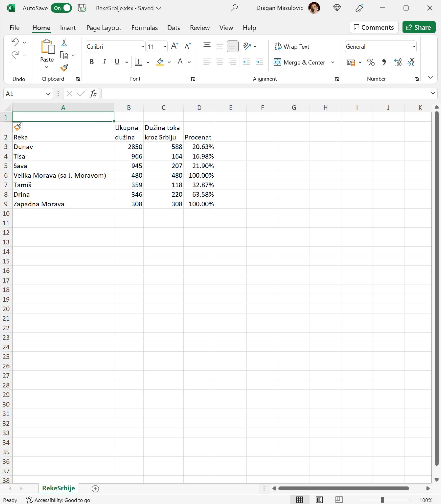Open the General number format dropdown
441x504 pixels.
[x=413, y=47]
